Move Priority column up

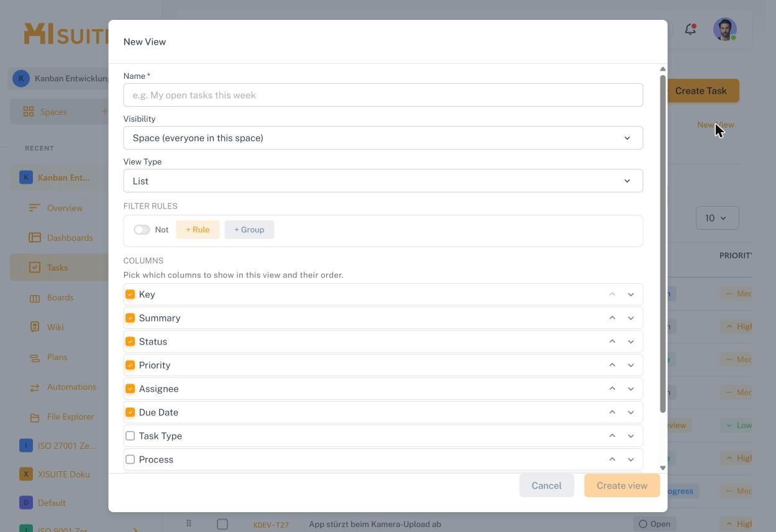[x=612, y=365]
